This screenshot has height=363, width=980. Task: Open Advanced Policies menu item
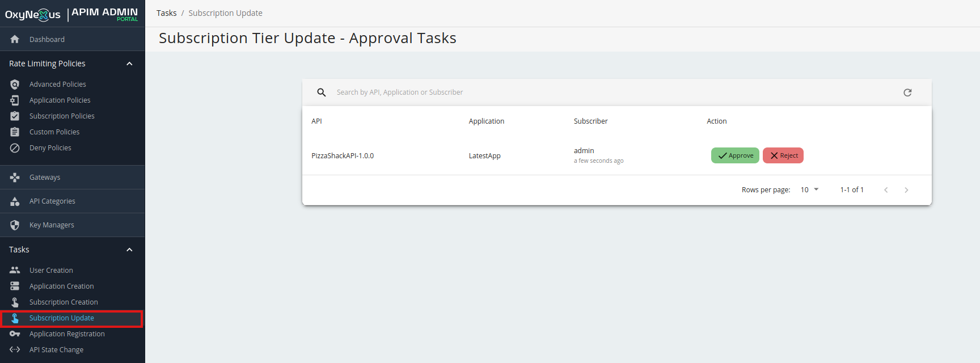(72, 84)
